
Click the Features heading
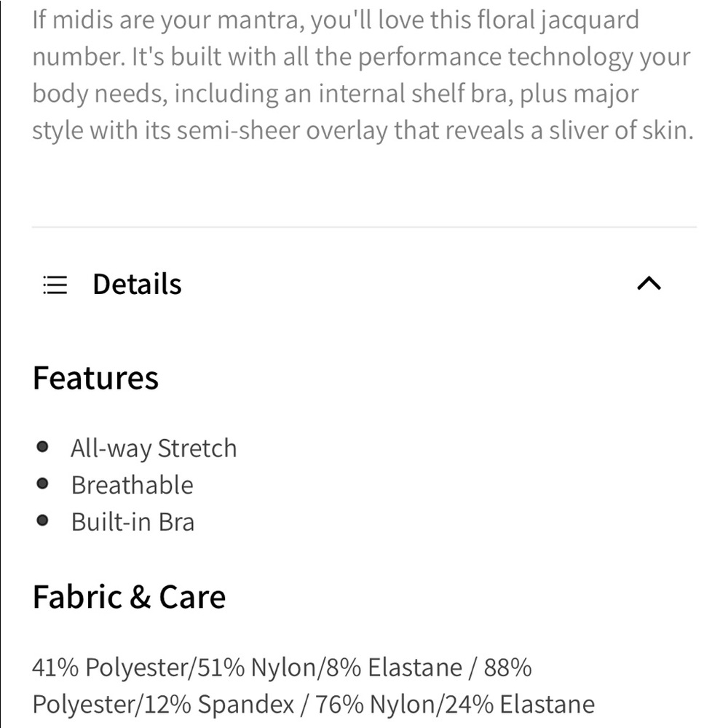(x=95, y=376)
